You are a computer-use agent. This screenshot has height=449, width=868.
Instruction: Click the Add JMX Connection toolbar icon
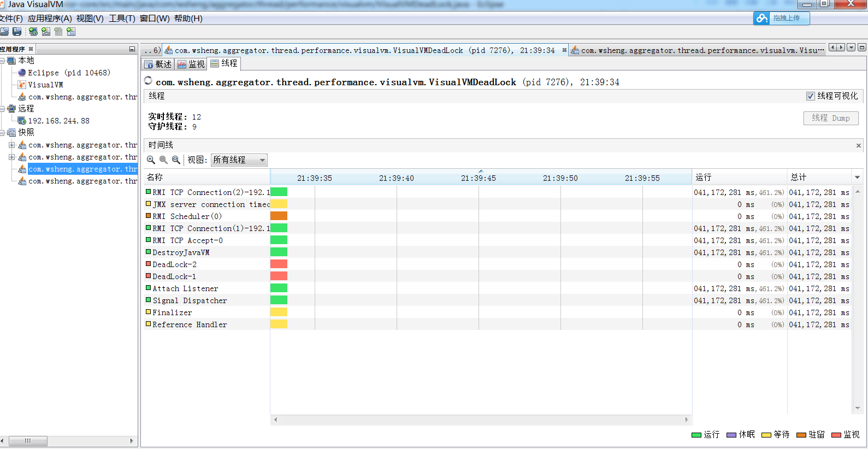coord(46,32)
